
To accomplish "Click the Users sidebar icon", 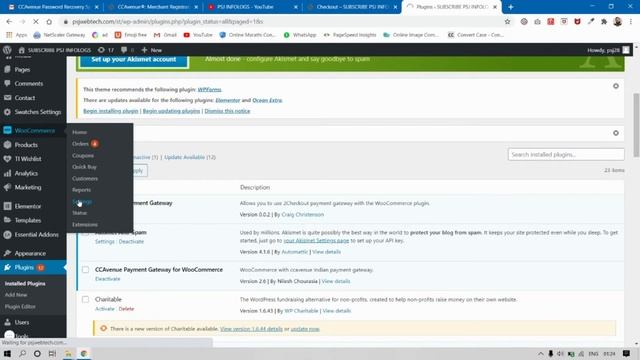I will point(7,322).
